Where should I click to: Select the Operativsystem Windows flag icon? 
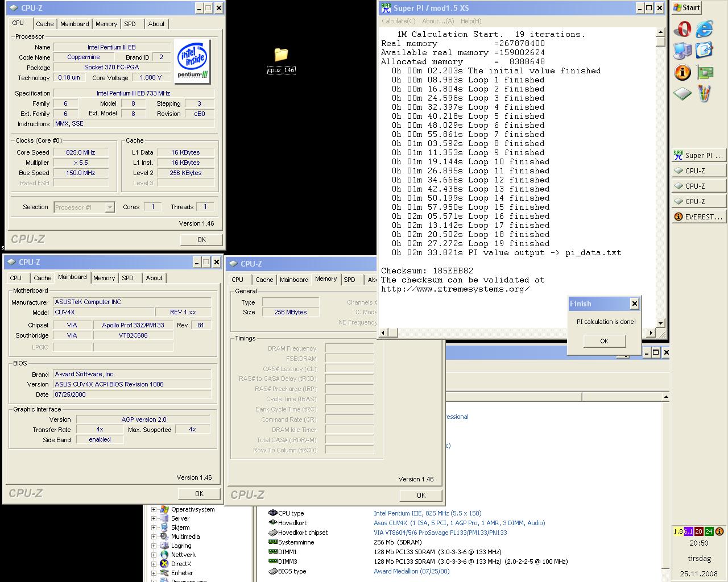coord(164,509)
